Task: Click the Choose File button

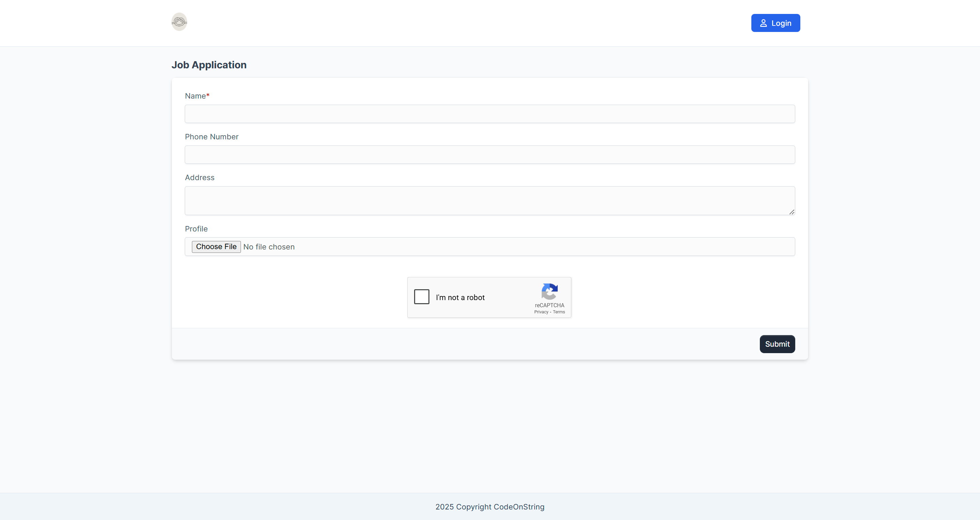Action: (216, 247)
